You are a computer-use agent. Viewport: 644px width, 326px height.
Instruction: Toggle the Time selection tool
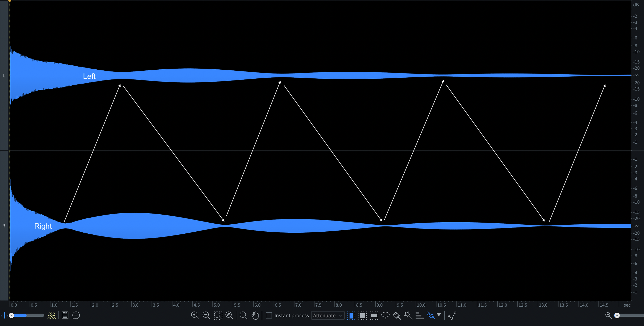click(351, 315)
